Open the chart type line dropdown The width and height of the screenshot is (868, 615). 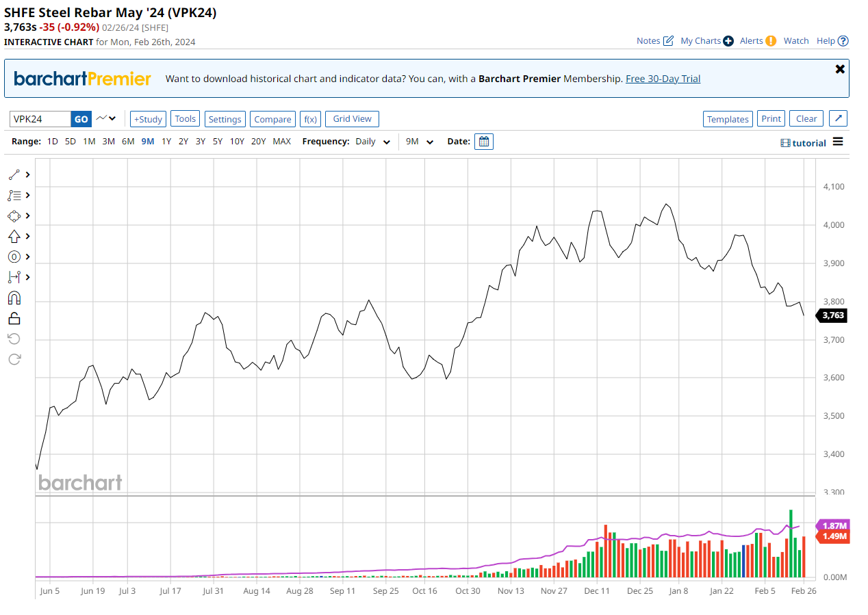coord(106,118)
